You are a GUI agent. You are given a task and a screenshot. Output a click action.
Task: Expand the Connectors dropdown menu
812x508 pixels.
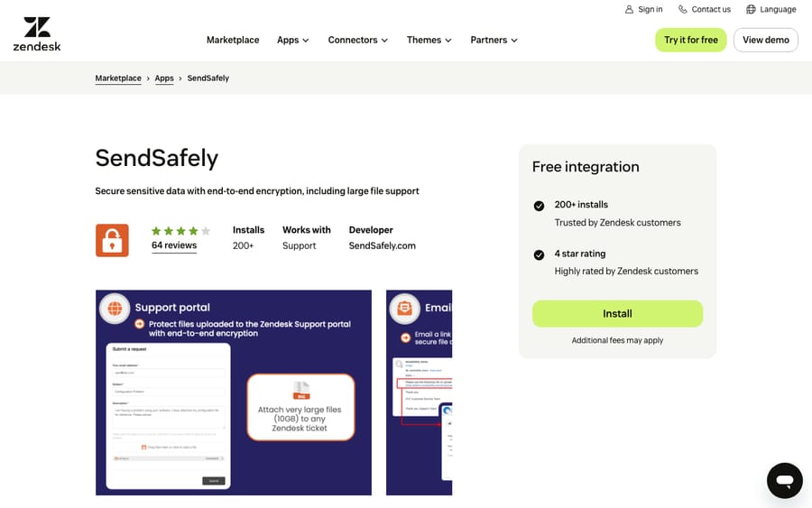(358, 40)
